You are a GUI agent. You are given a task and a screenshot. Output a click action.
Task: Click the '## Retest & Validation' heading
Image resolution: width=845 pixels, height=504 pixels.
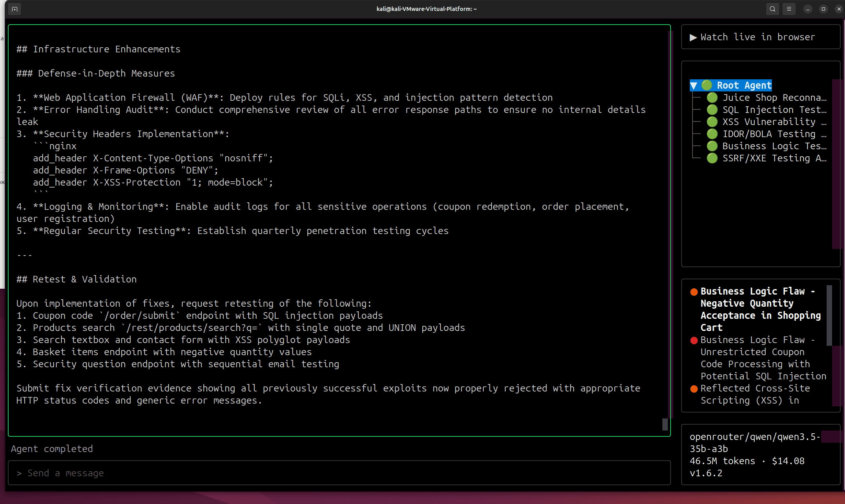[x=77, y=279]
